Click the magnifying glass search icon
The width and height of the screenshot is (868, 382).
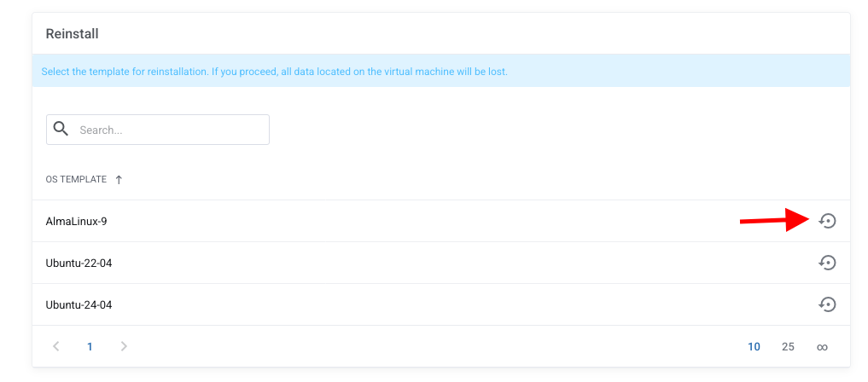pos(61,129)
